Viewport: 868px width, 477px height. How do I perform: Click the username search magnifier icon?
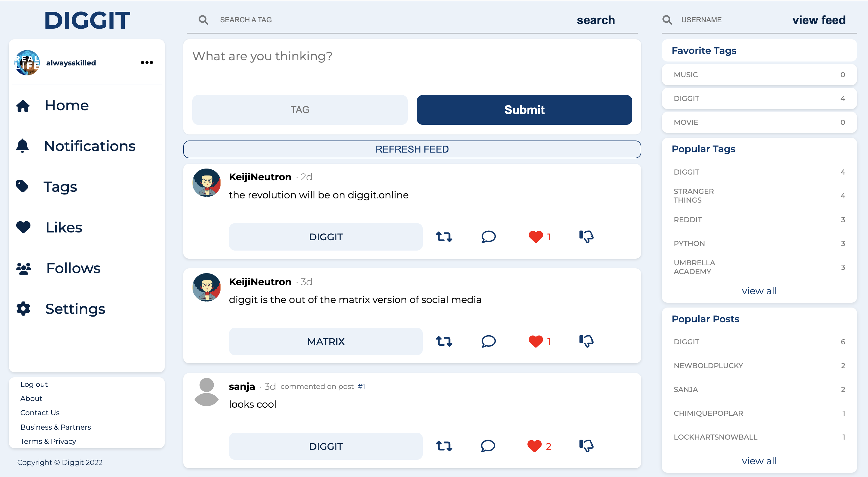click(x=667, y=20)
